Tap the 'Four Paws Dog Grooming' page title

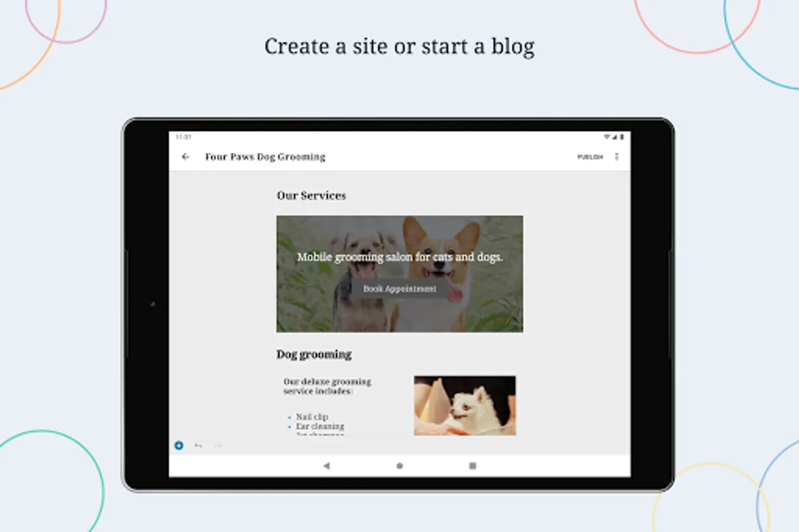pos(265,157)
